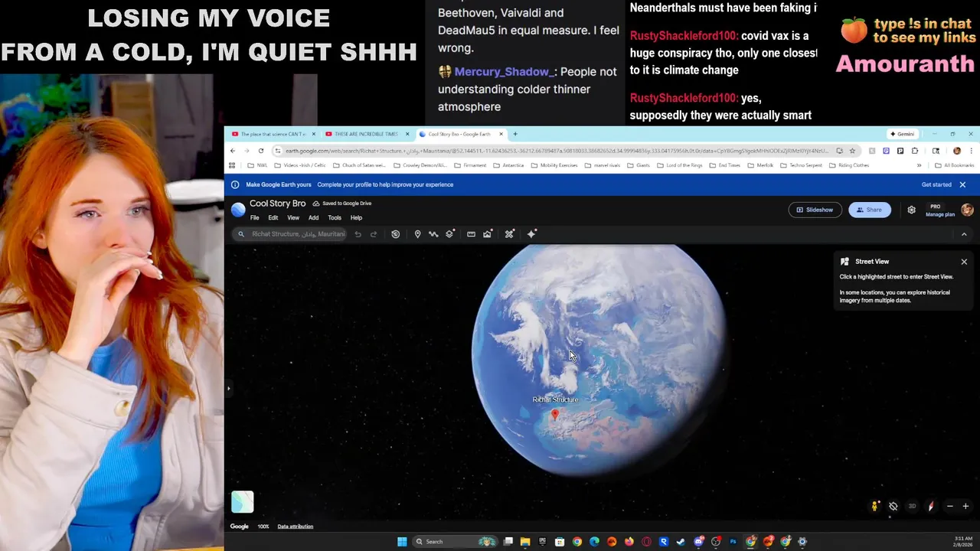Viewport: 980px width, 551px height.
Task: Select the measure distance ruler tool
Action: (471, 234)
